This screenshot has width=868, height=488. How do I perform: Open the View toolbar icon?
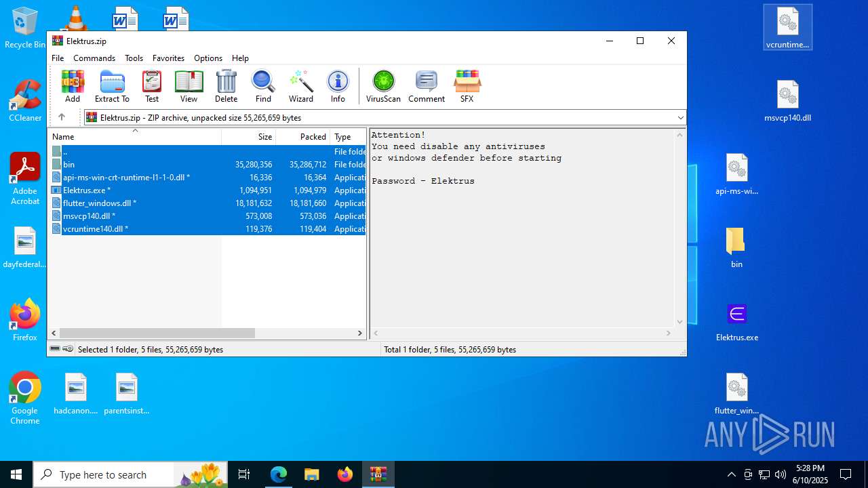189,86
